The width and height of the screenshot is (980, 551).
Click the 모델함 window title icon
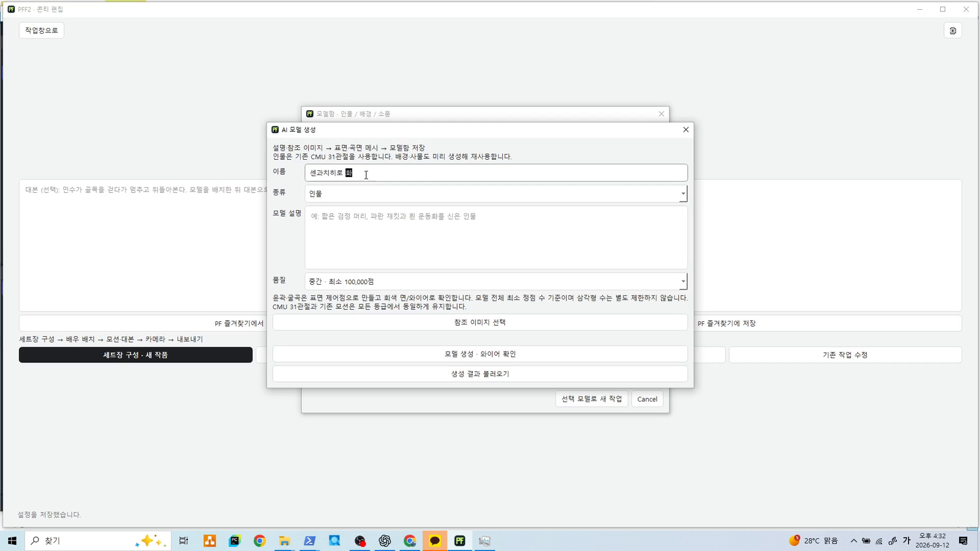310,114
